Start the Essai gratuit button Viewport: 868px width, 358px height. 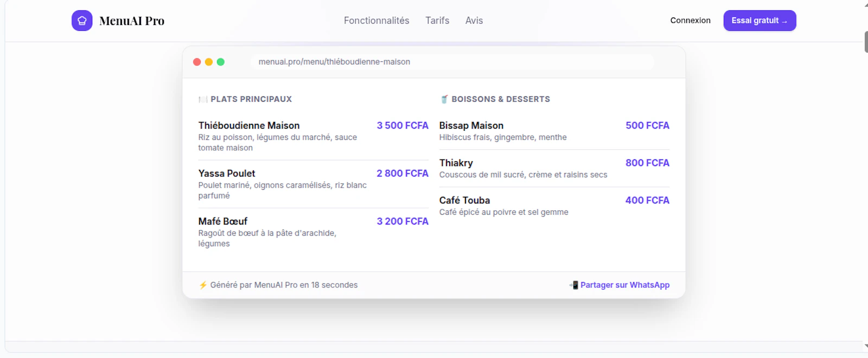pyautogui.click(x=759, y=21)
